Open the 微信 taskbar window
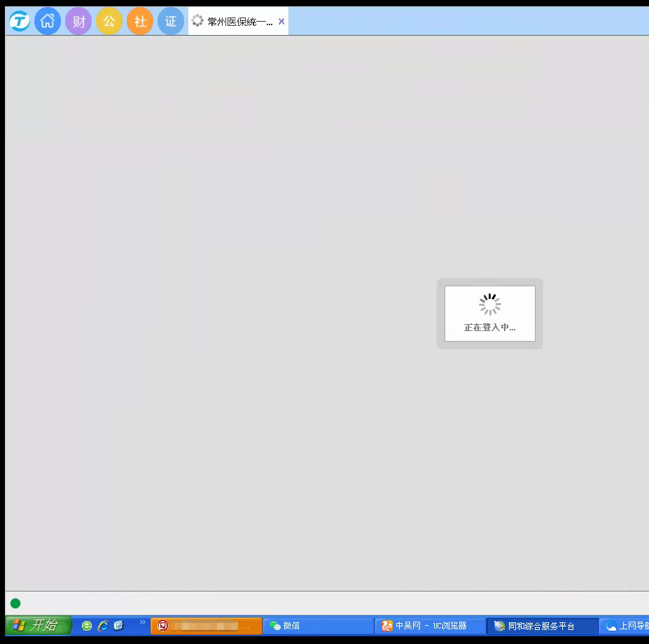Screen dimensions: 649x644 (319, 626)
